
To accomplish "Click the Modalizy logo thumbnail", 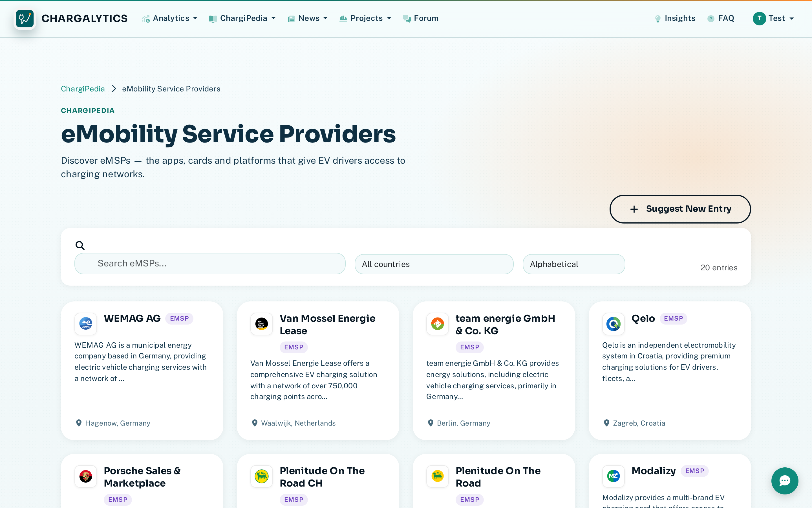I will 613,476.
